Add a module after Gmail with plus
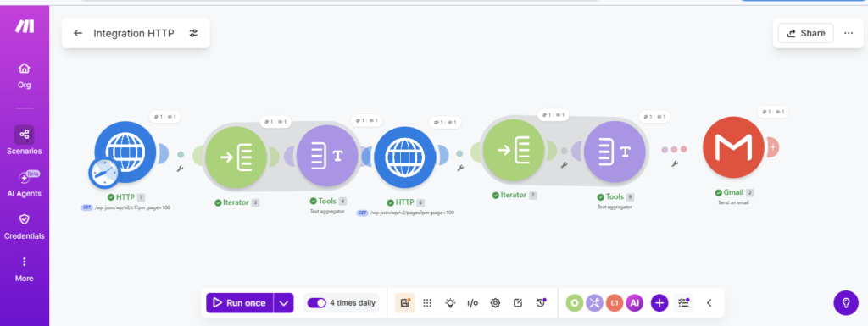 click(773, 147)
